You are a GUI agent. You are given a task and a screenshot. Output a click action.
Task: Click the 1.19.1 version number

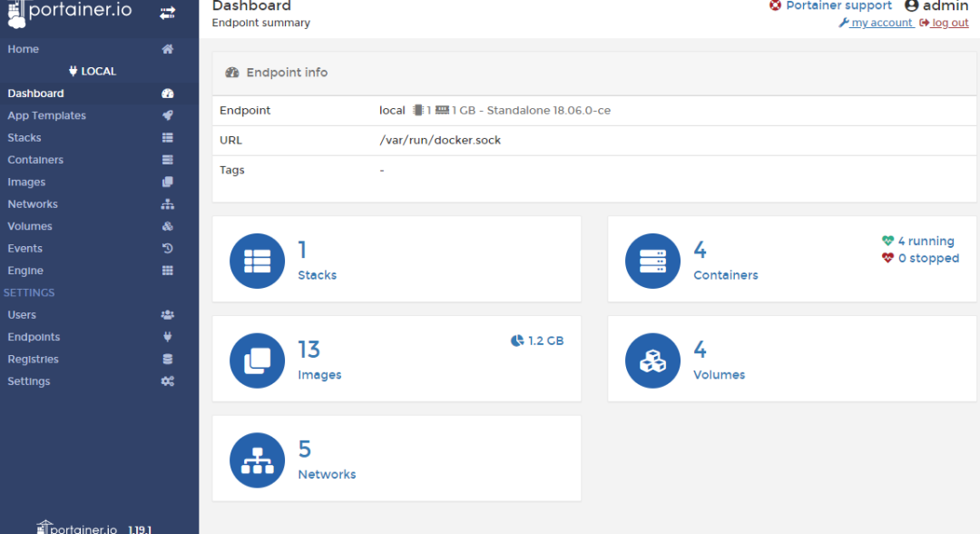point(140,529)
